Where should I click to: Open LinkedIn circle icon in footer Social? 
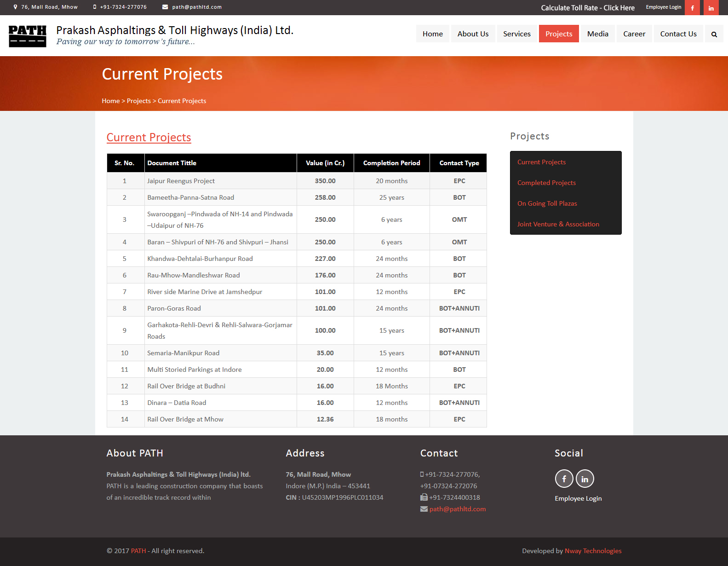585,479
